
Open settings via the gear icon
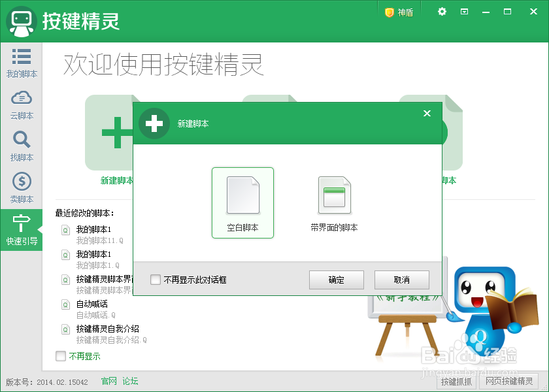click(442, 12)
